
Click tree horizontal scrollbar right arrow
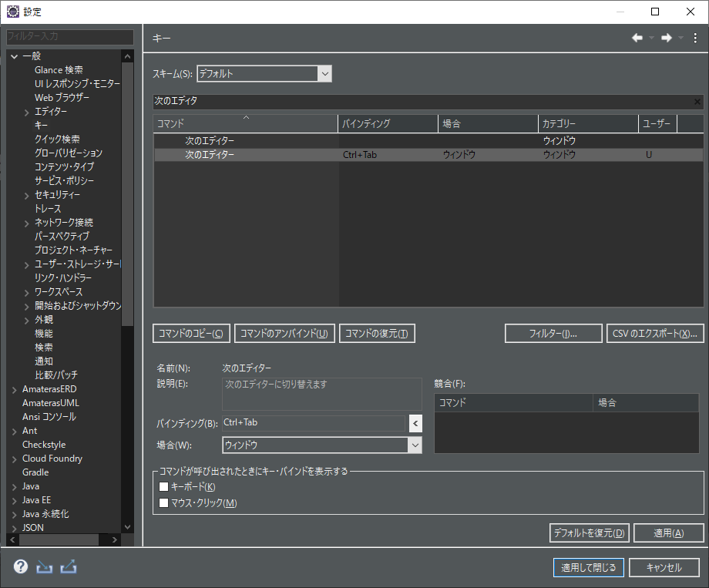tap(114, 539)
